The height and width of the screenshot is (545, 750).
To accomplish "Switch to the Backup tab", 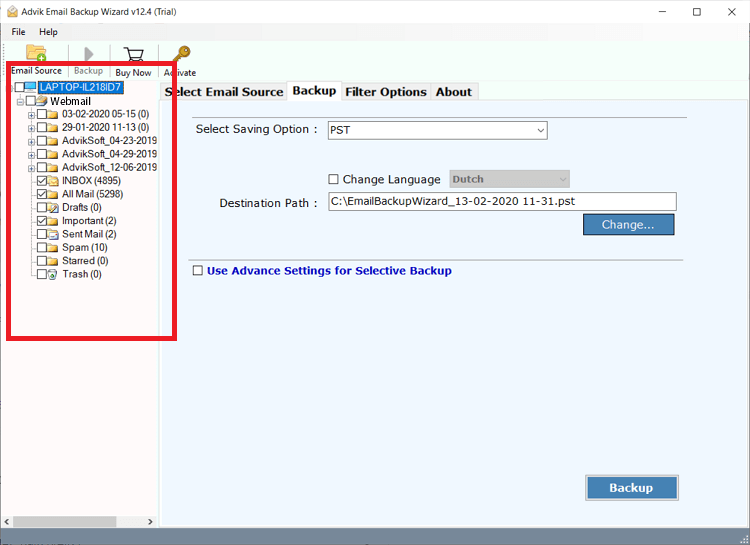I will [x=314, y=91].
